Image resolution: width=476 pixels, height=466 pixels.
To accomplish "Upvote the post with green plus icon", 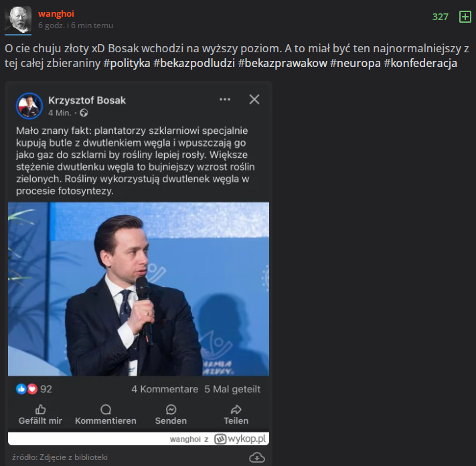I will click(465, 17).
